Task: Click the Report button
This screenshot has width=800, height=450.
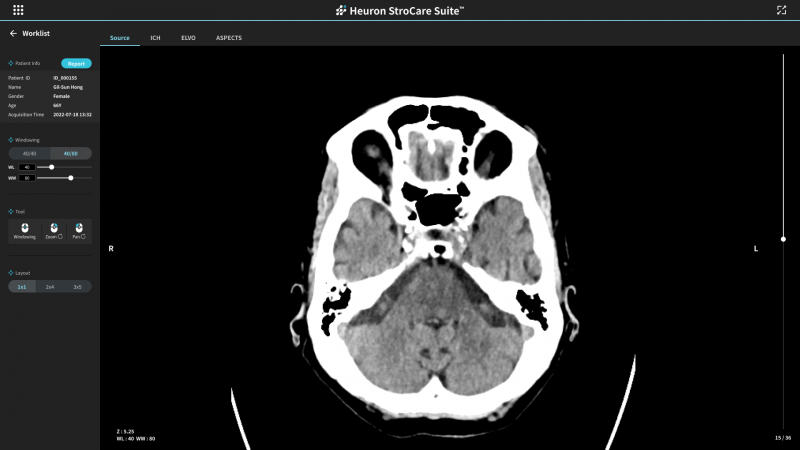Action: tap(76, 63)
